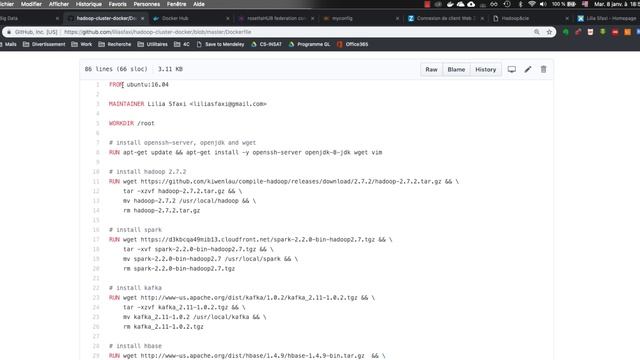
Task: Click the 'WORKDIR /root' line
Action: pos(131,123)
